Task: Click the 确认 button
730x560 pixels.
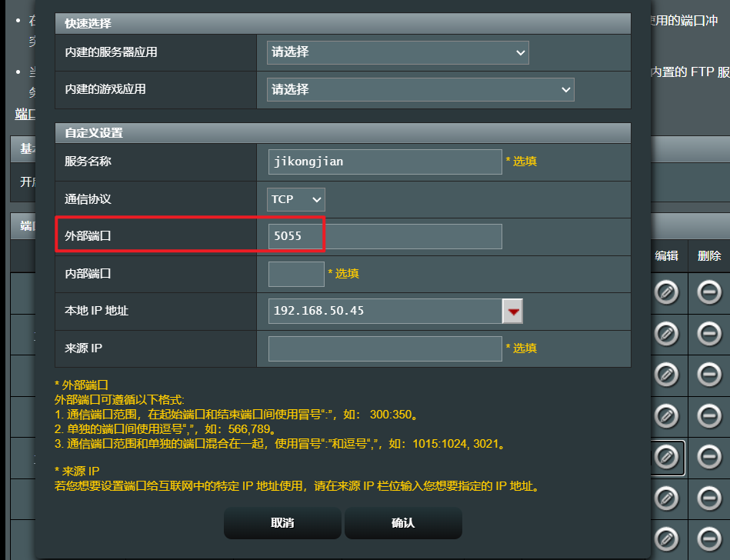Action: pos(403,523)
